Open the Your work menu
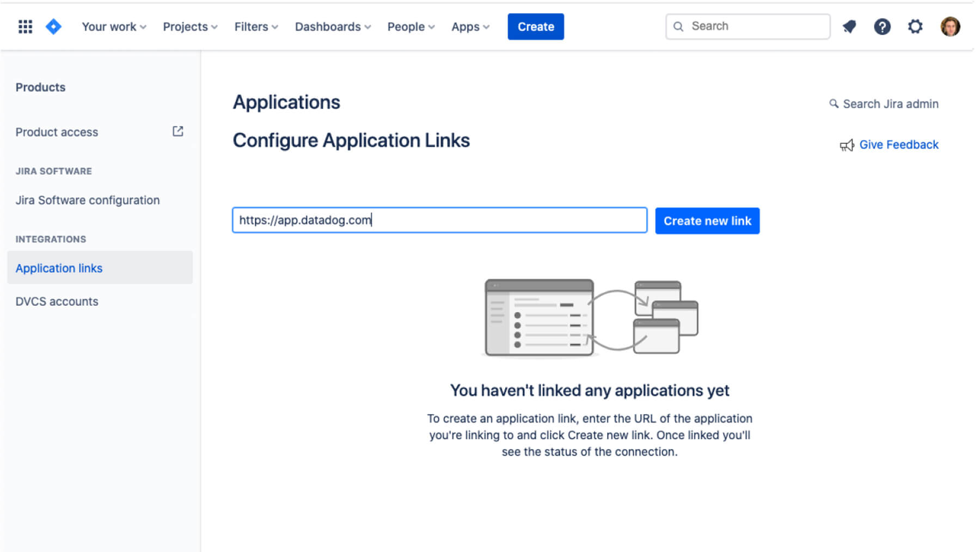This screenshot has height=552, width=980. [113, 26]
